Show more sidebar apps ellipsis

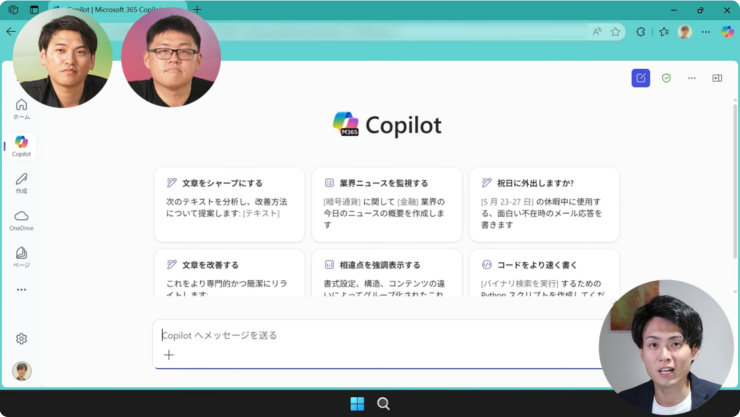pos(21,290)
